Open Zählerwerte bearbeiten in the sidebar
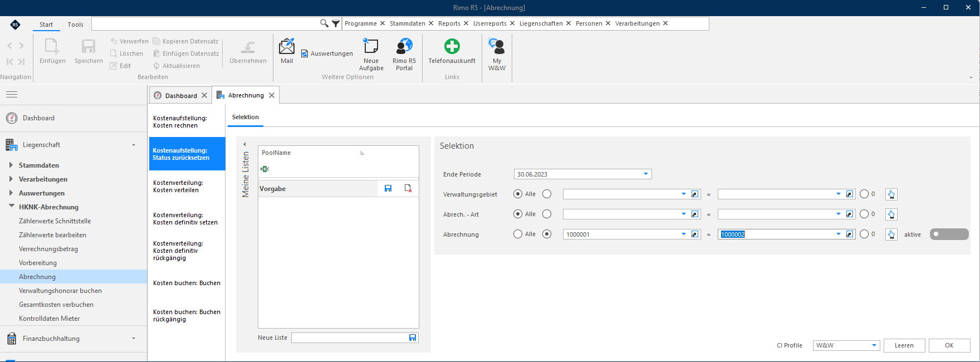 52,235
